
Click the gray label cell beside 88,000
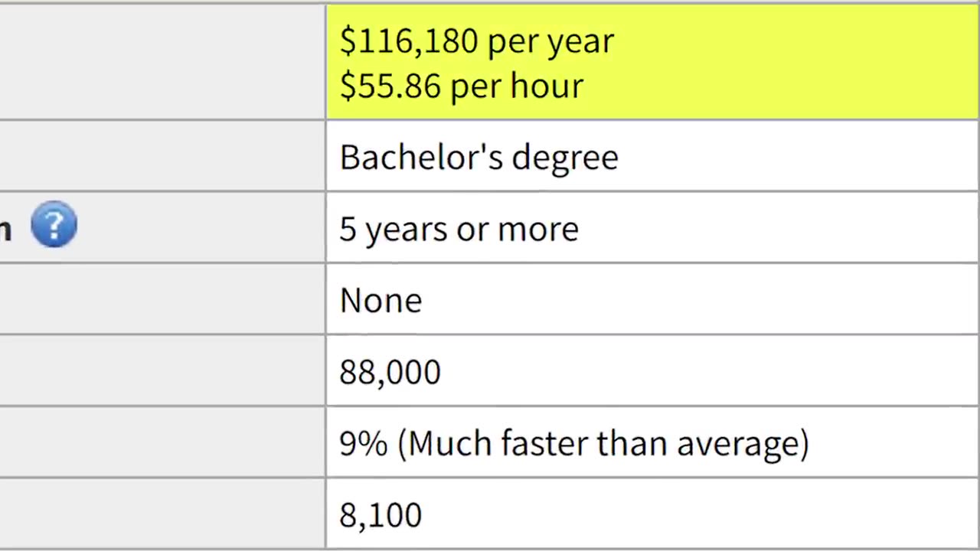[x=162, y=371]
